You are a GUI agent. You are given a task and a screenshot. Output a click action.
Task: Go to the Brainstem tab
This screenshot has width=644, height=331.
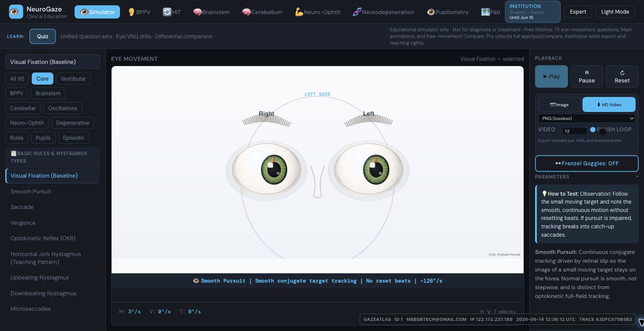coord(211,12)
